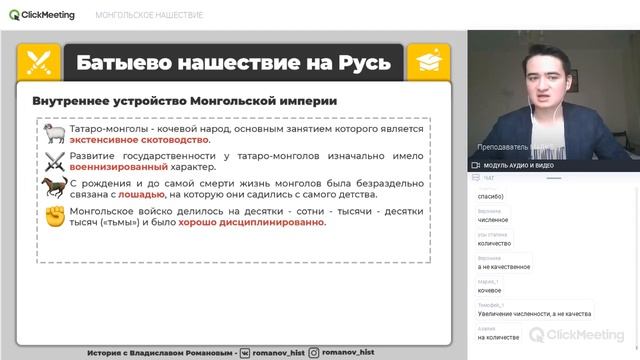This screenshot has width=640, height=360.
Task: Click chat message на количестве
Action: [498, 338]
